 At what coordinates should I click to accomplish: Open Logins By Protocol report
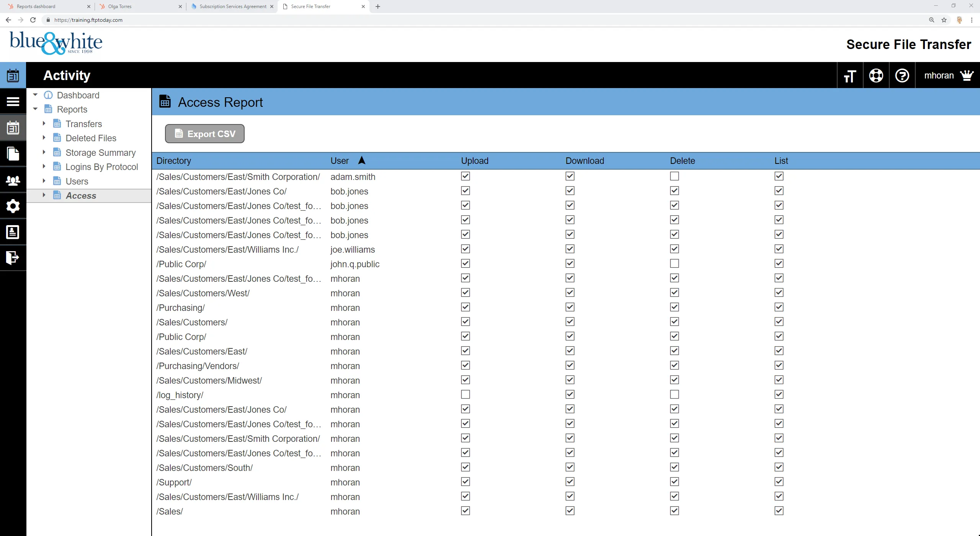tap(101, 167)
